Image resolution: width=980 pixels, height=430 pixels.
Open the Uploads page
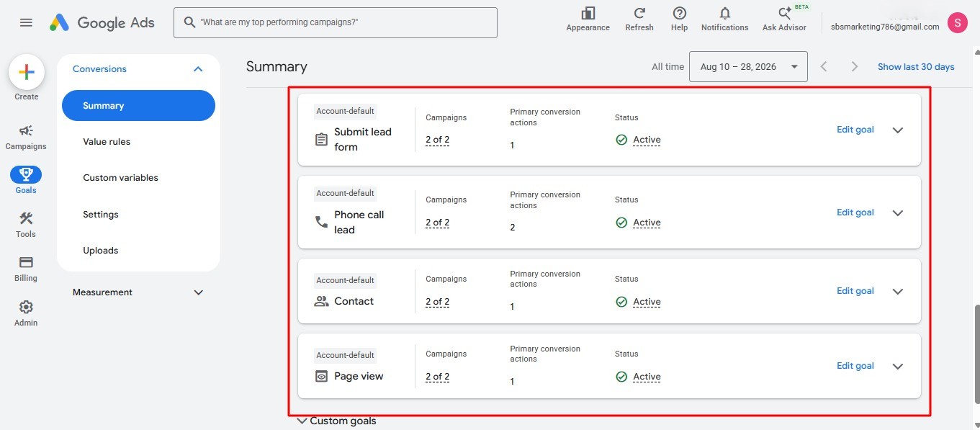click(101, 251)
